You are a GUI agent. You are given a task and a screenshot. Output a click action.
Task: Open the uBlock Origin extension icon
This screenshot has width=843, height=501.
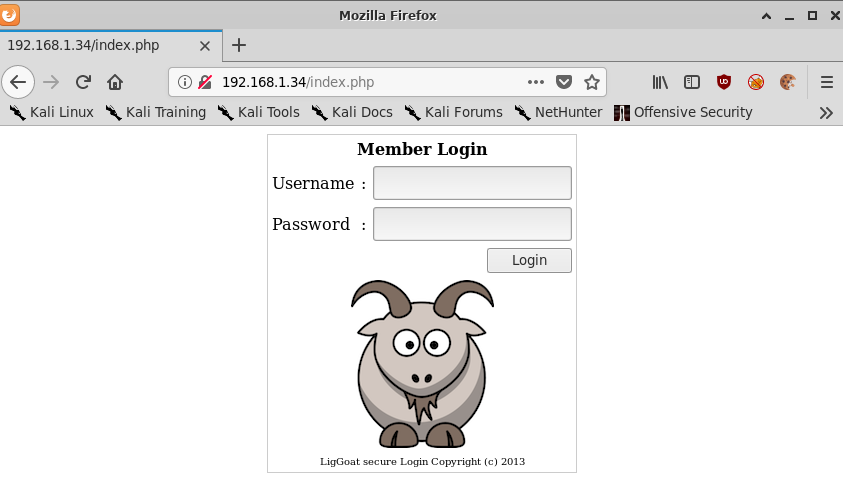pyautogui.click(x=723, y=82)
